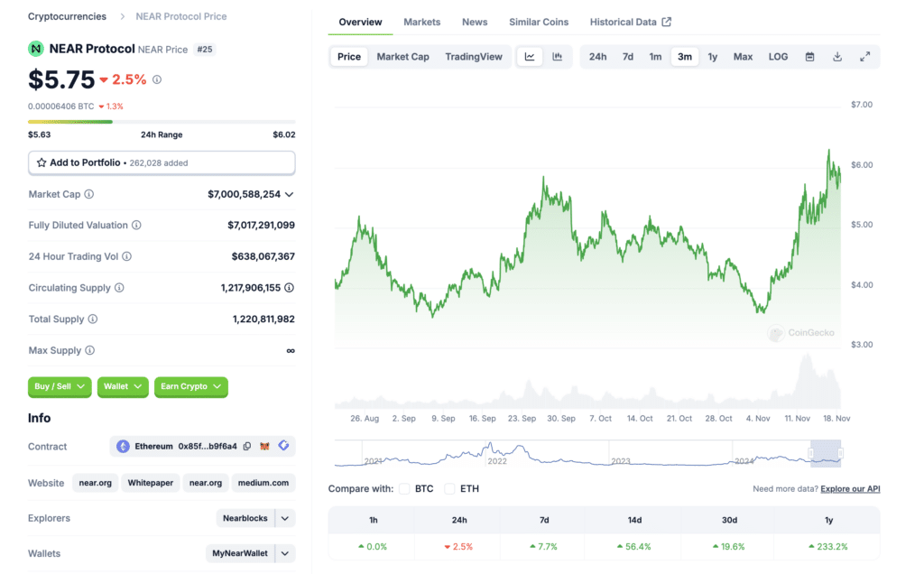Open MyNearWallet wallet button
The image size is (924, 574).
pos(240,553)
